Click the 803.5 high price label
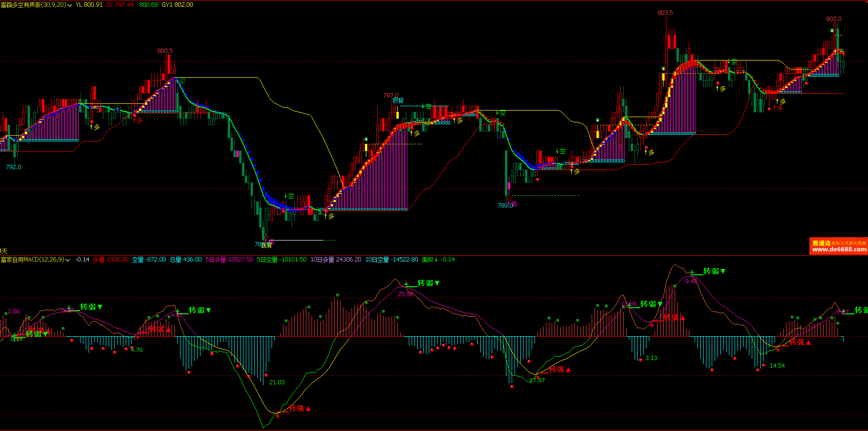Screen dimensions: 868x431 pos(665,13)
